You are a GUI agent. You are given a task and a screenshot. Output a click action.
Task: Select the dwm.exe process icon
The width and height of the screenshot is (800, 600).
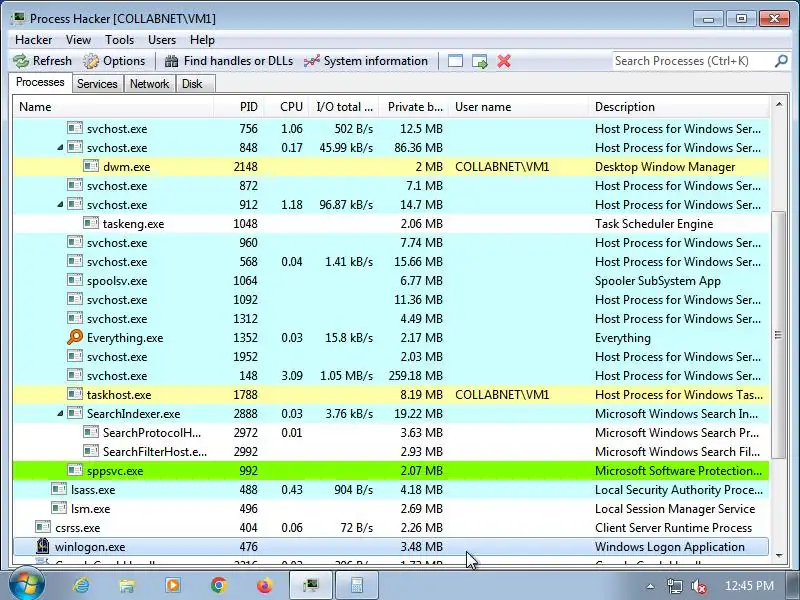(x=91, y=166)
